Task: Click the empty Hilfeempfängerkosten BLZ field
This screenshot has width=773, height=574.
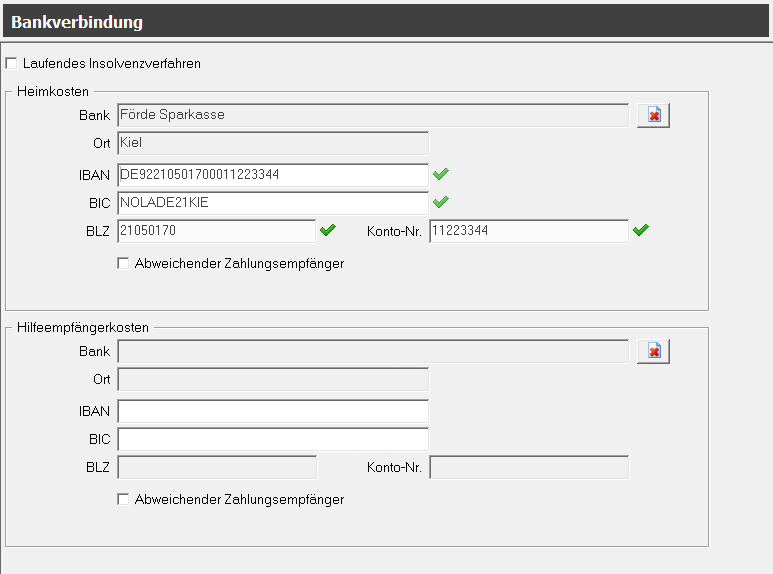Action: pyautogui.click(x=216, y=468)
